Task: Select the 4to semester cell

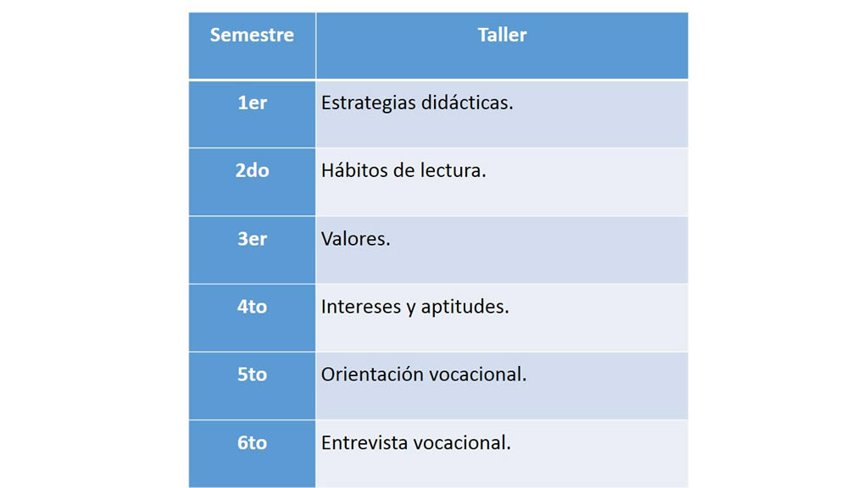Action: point(252,307)
